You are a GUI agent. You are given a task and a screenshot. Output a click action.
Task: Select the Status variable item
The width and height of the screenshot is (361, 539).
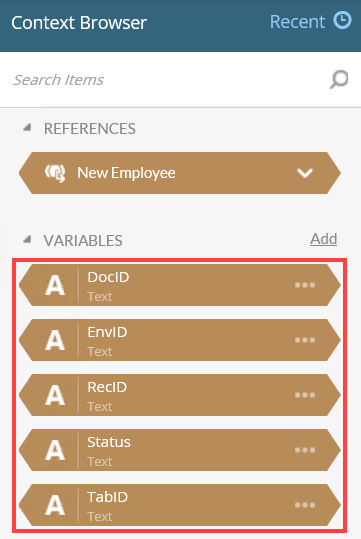(180, 450)
